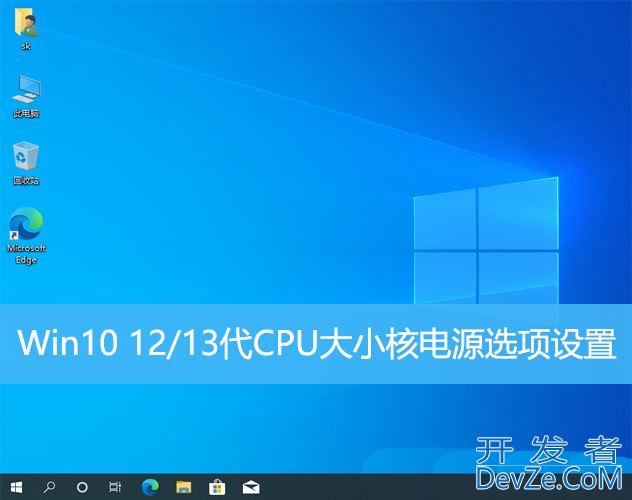
Task: Click the "Microsoft Edge" shortcut text label
Action: pyautogui.click(x=26, y=254)
